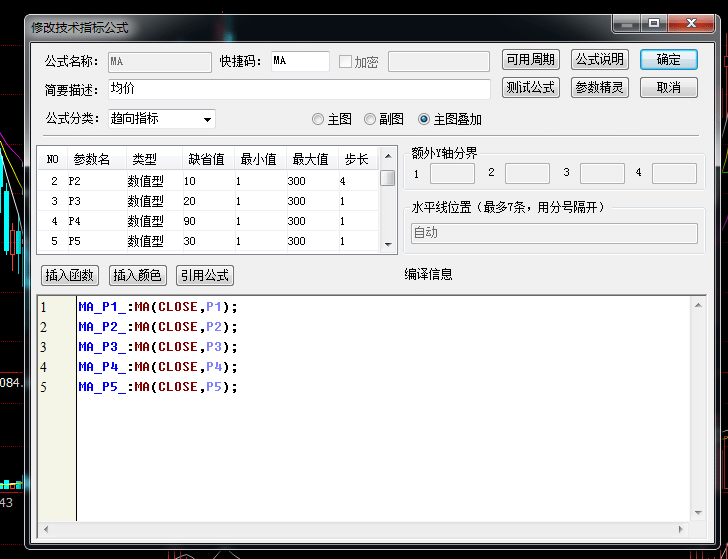Image resolution: width=728 pixels, height=559 pixels.
Task: Open 参数精灵 parameter wizard
Action: pos(599,88)
